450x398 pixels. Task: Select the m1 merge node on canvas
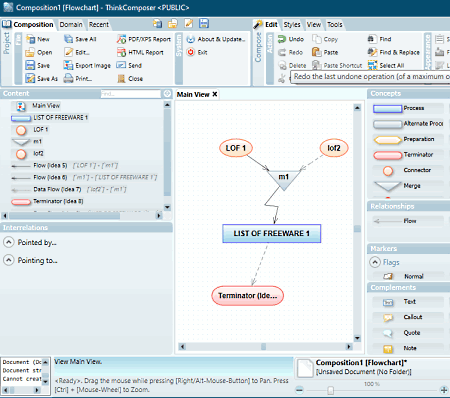point(283,179)
